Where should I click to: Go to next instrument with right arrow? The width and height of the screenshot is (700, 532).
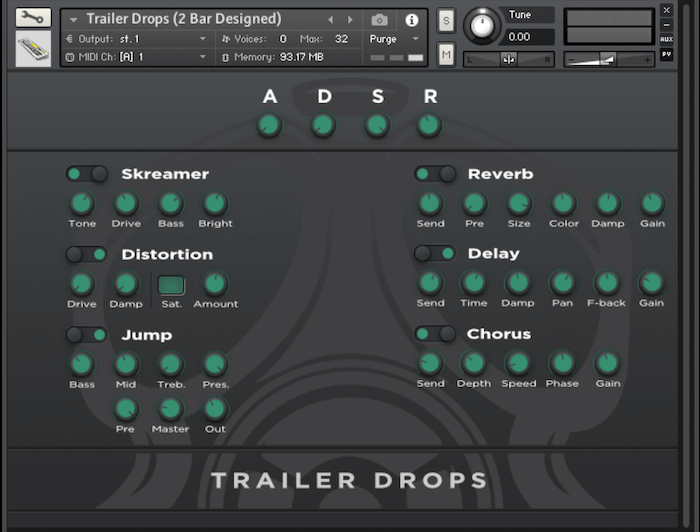pos(350,20)
